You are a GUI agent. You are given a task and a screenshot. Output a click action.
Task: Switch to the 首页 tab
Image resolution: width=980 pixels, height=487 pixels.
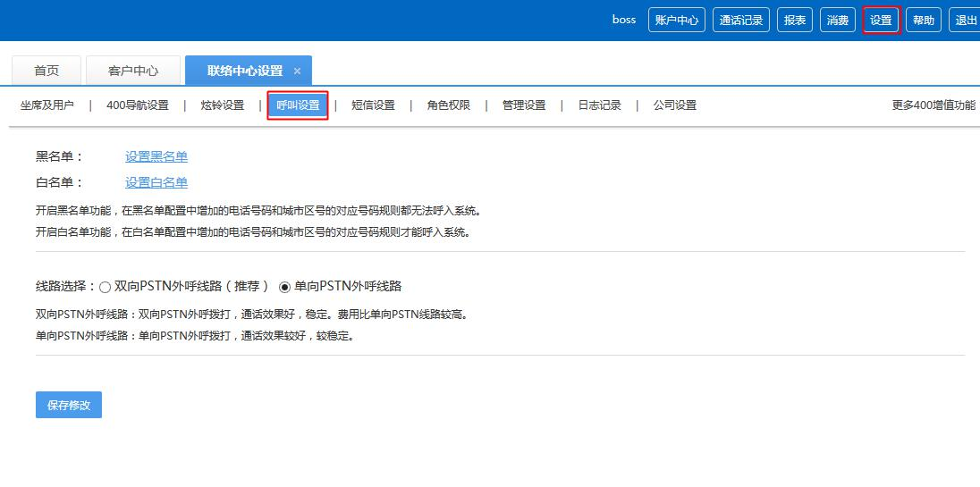46,71
